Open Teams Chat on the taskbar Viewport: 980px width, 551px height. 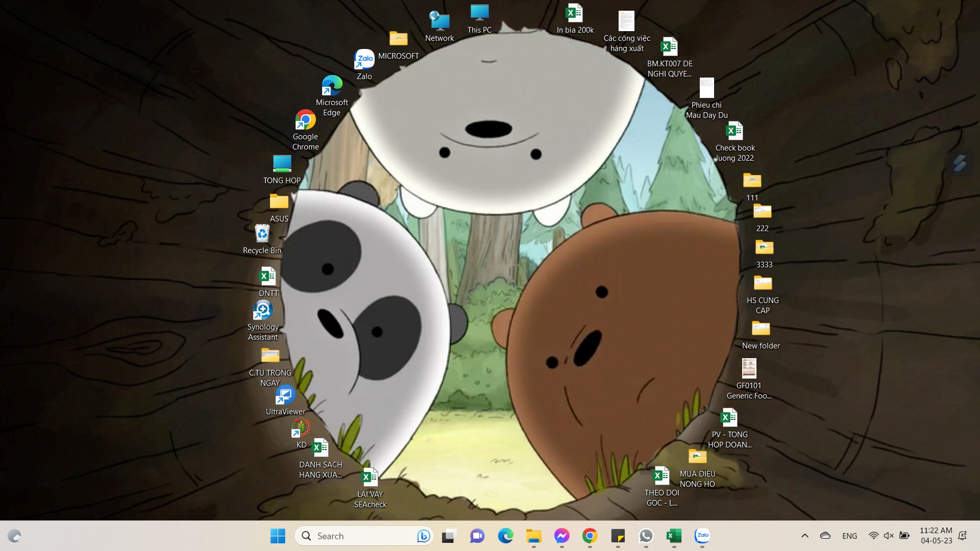(x=477, y=536)
